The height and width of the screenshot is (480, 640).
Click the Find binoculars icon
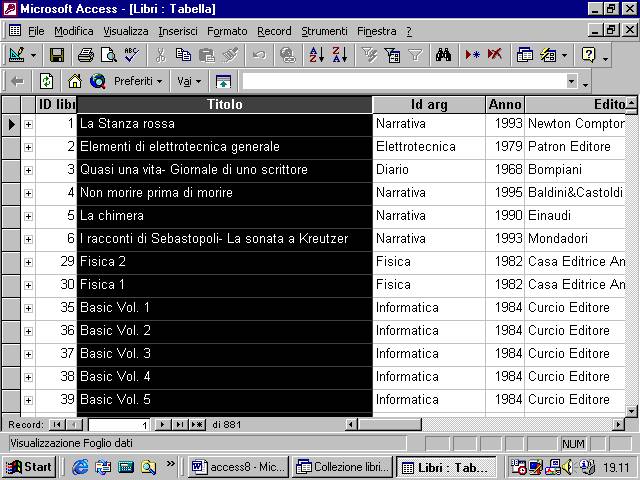[x=443, y=55]
